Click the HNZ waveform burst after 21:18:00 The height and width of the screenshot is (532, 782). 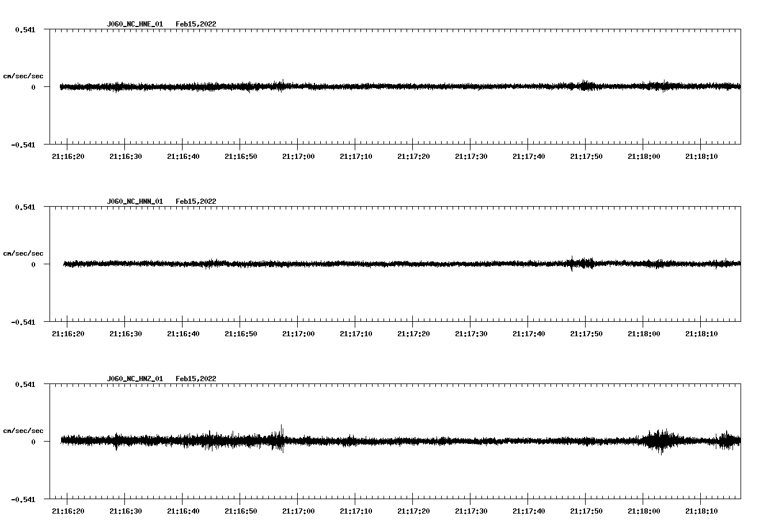[x=660, y=441]
